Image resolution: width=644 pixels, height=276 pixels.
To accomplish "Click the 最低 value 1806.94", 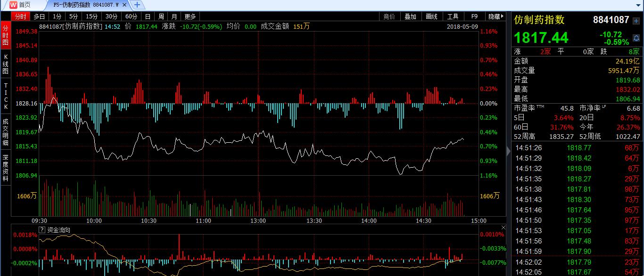I will click(628, 99).
